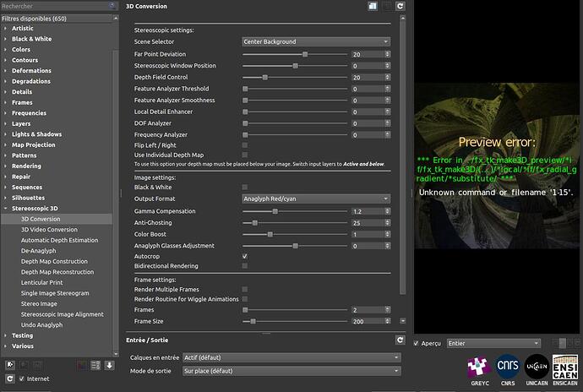Refresh filters icon next to Internet checkbox

[10, 378]
